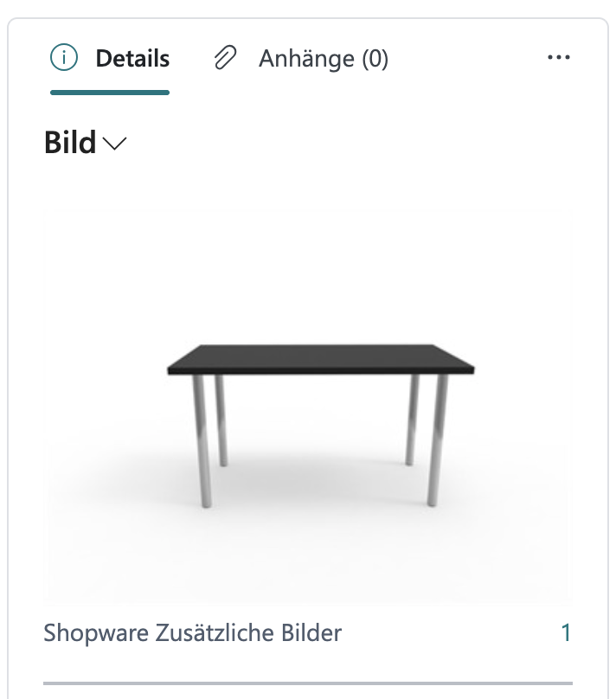Image resolution: width=616 pixels, height=699 pixels.
Task: Click the word Anhänge in the tab
Action: 306,59
